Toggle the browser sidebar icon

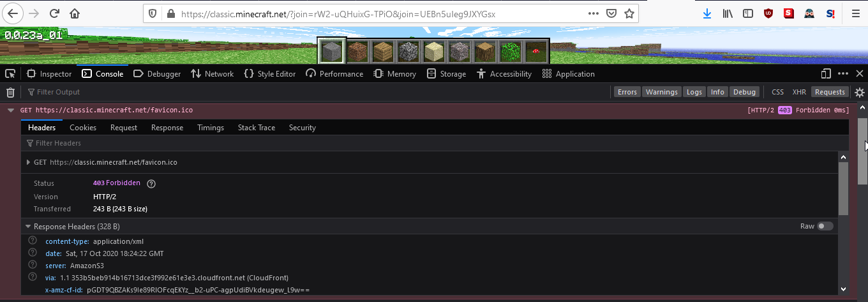(x=748, y=13)
